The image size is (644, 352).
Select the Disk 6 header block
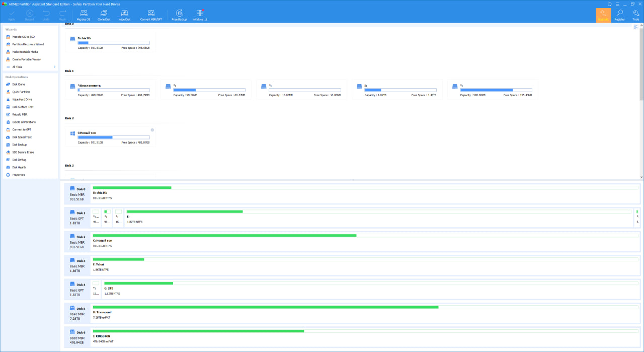pos(77,336)
